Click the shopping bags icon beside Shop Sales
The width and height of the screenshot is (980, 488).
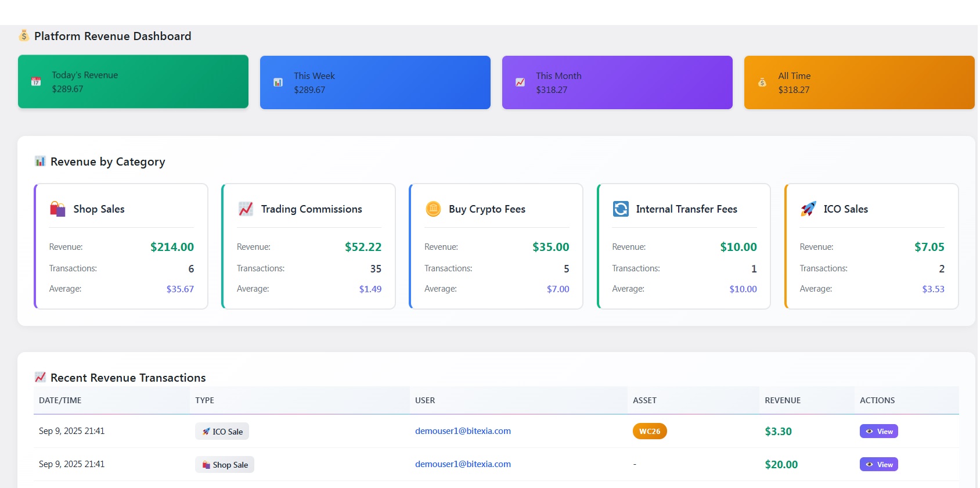pyautogui.click(x=57, y=209)
